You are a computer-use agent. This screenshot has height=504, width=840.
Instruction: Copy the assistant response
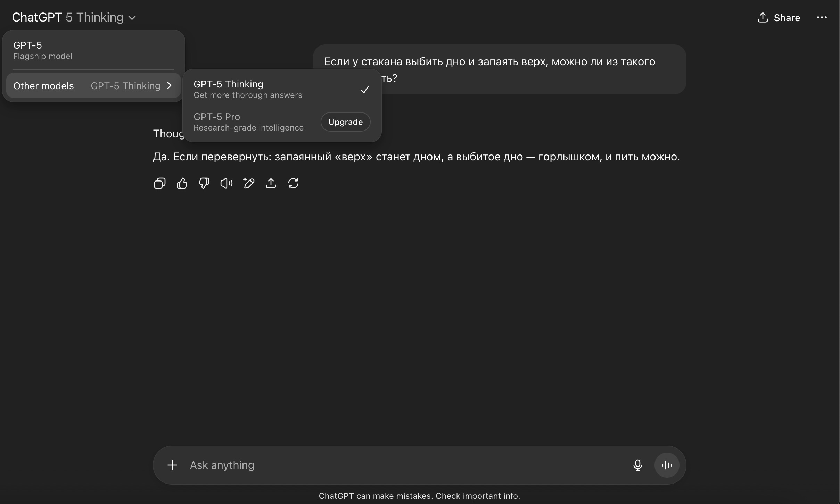[159, 183]
